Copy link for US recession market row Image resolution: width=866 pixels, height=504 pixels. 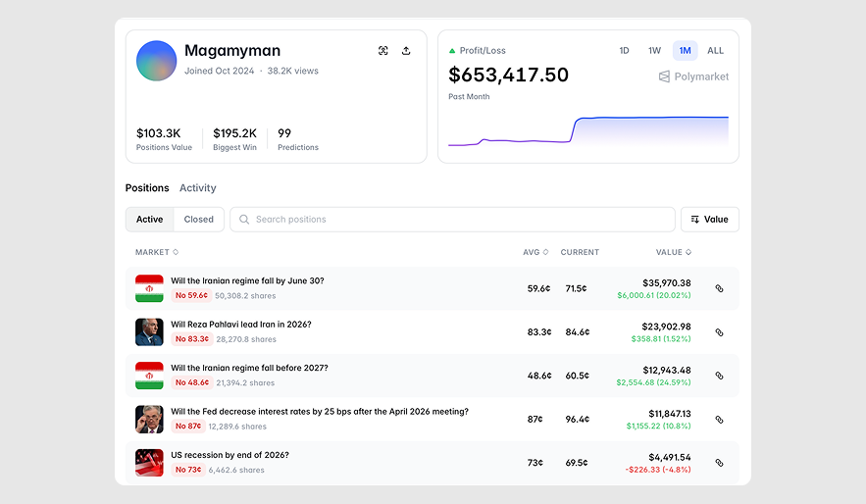tap(719, 463)
